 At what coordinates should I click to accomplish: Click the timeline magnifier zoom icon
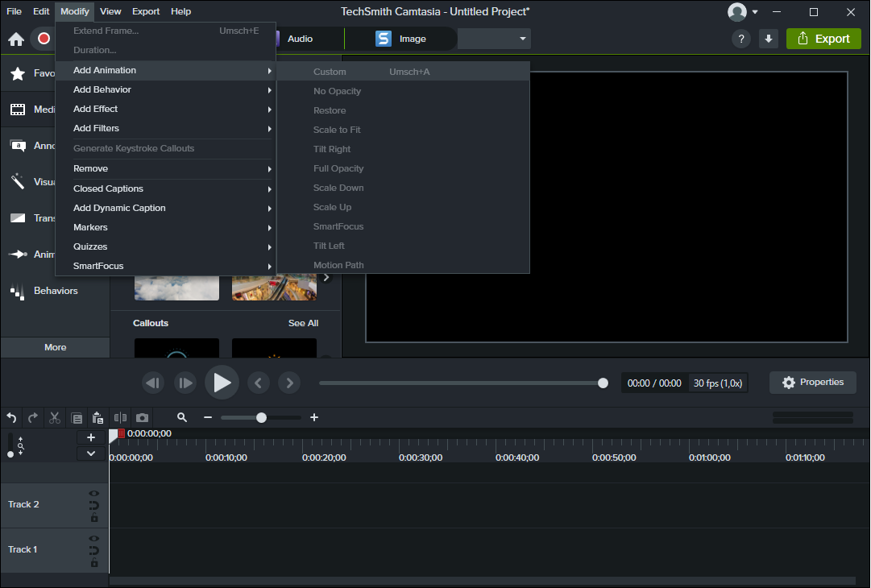(181, 417)
